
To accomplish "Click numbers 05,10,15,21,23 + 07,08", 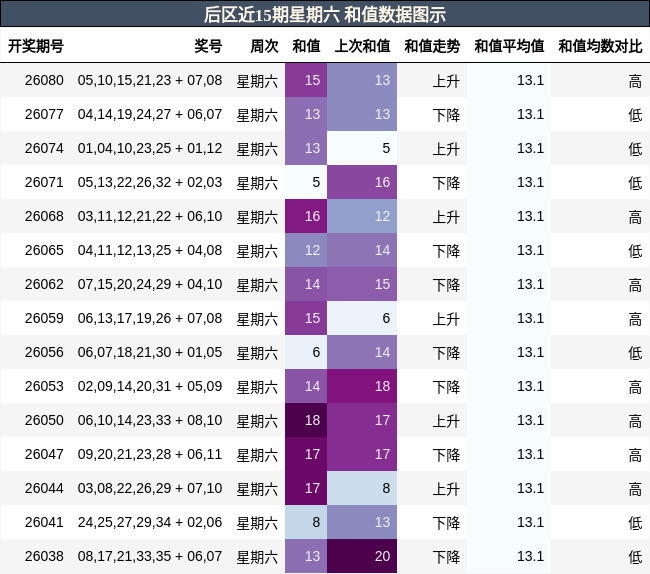I will click(150, 80).
